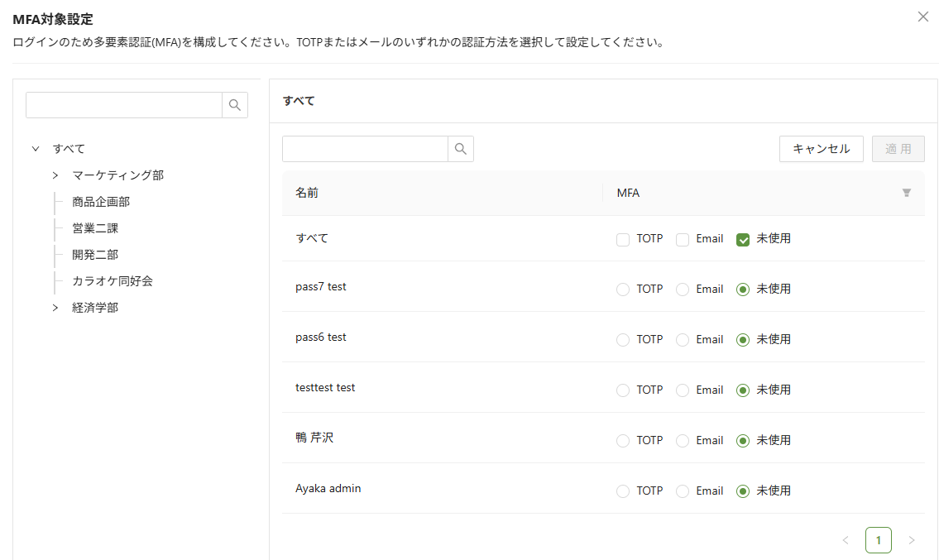Go to the next page arrow
Image resolution: width=939 pixels, height=560 pixels.
912,540
